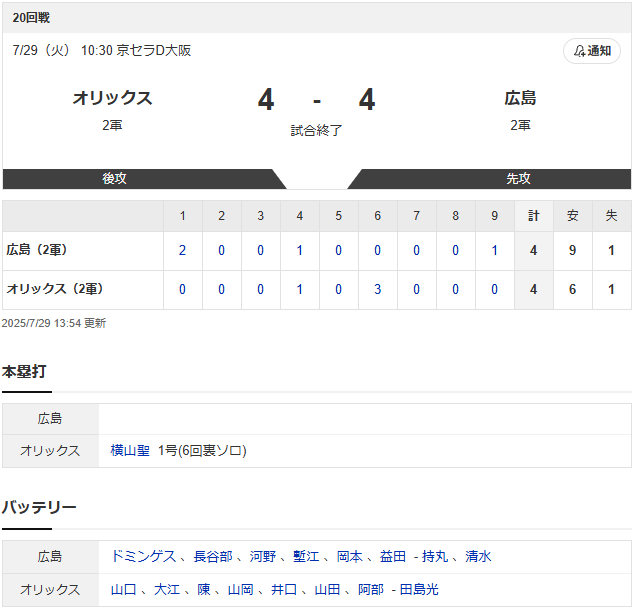Open 大江 player link
Image resolution: width=633 pixels, height=608 pixels.
point(167,589)
